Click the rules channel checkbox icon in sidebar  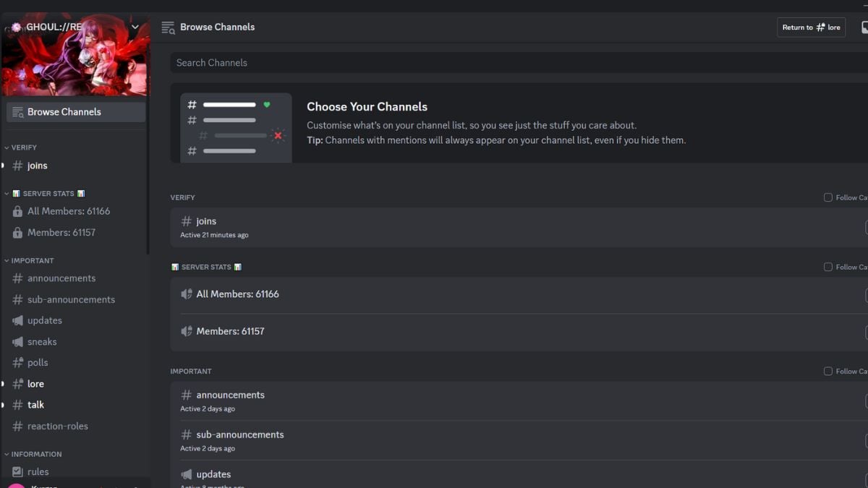pyautogui.click(x=17, y=471)
